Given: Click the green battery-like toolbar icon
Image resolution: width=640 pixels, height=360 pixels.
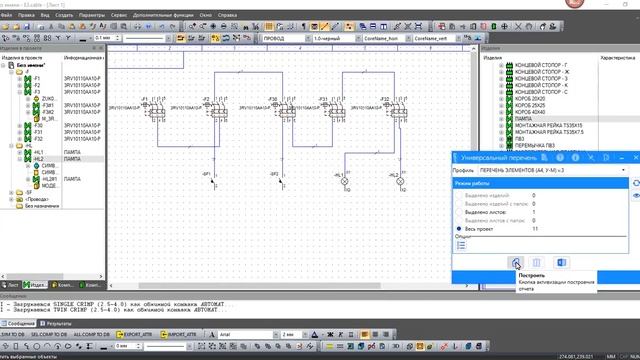Looking at the screenshot, I should [494, 27].
